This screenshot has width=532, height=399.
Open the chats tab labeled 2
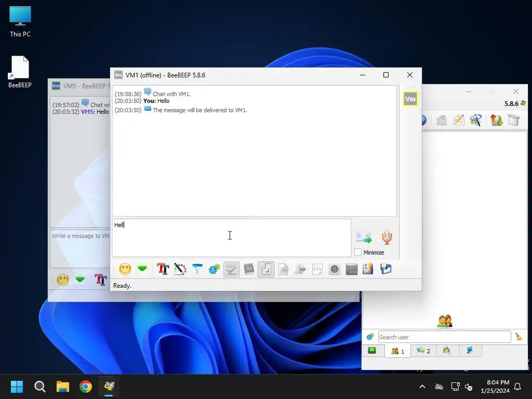coord(423,351)
